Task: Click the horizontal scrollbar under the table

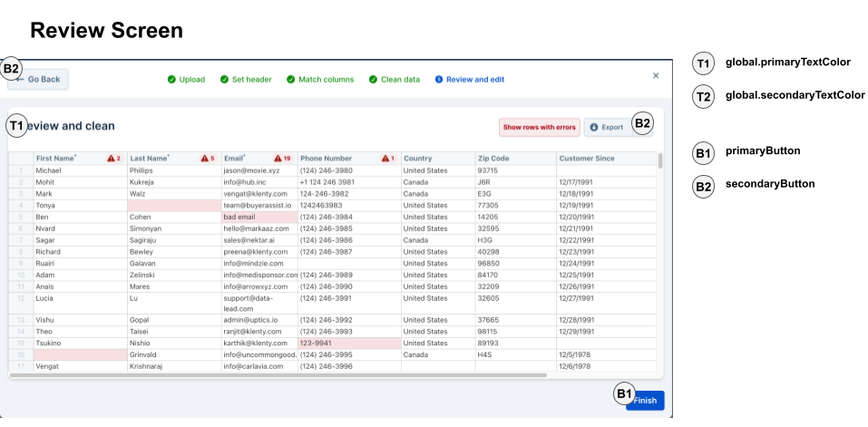Action: point(278,375)
